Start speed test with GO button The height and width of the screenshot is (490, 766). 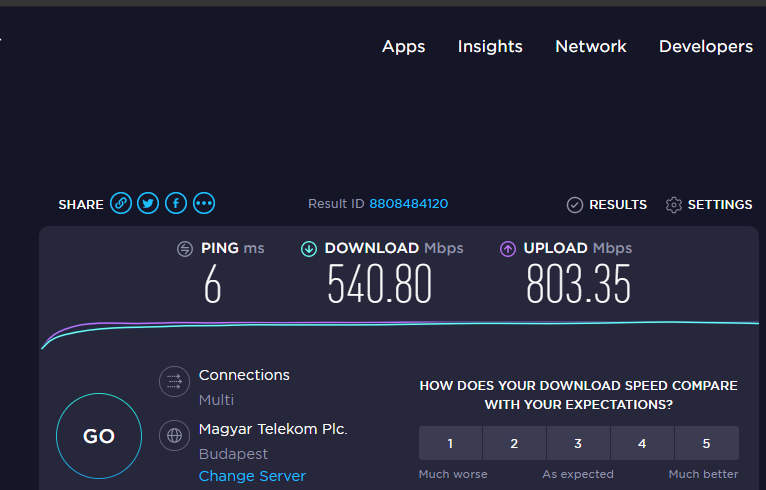(99, 436)
